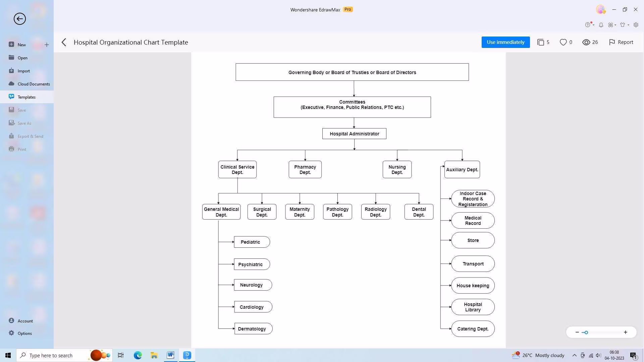644x362 pixels.
Task: Click the zoom slider handle
Action: (x=586, y=332)
